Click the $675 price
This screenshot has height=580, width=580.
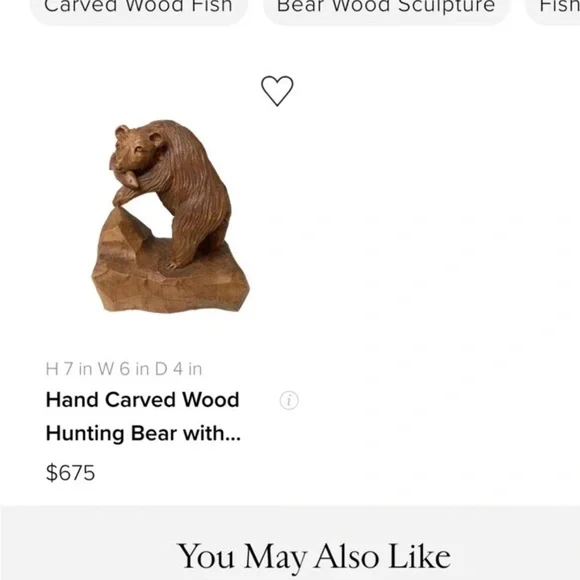coord(70,473)
